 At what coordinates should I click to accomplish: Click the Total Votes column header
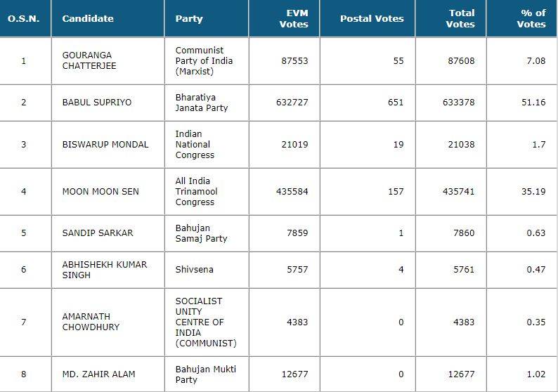click(462, 18)
